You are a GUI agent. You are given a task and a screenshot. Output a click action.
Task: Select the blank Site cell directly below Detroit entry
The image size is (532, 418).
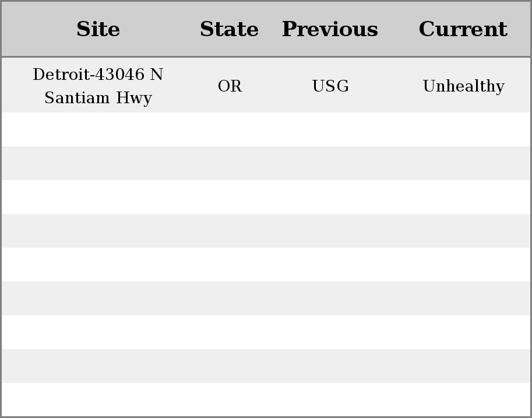click(98, 129)
